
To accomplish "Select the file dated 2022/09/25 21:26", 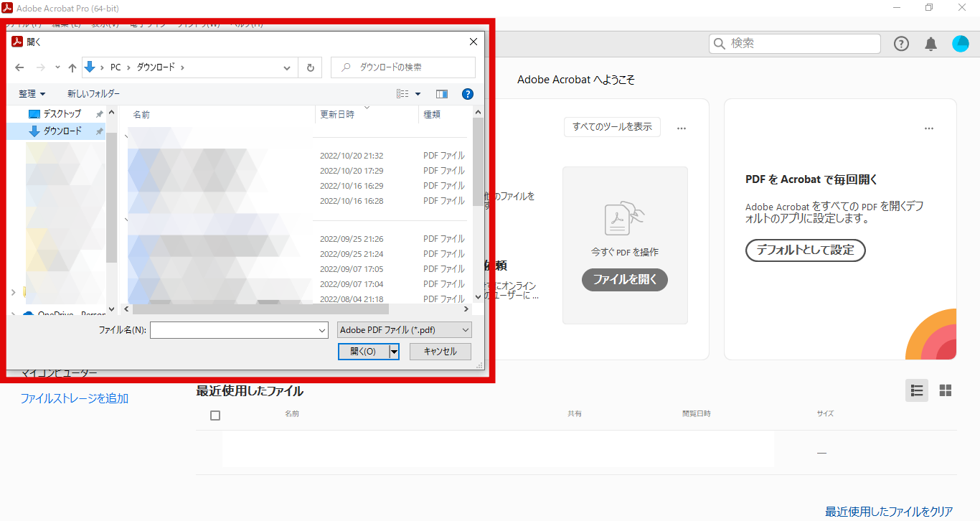I will coord(296,239).
